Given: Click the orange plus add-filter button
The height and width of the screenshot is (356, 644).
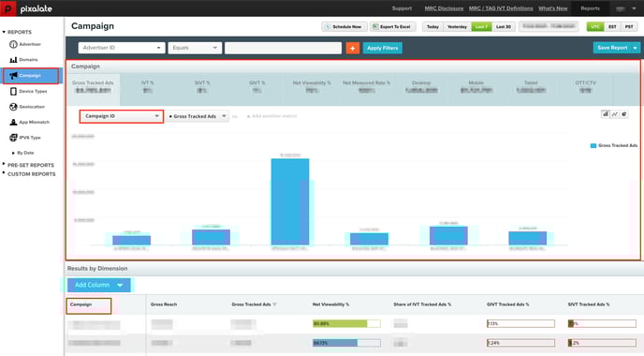Looking at the screenshot, I should (x=352, y=48).
